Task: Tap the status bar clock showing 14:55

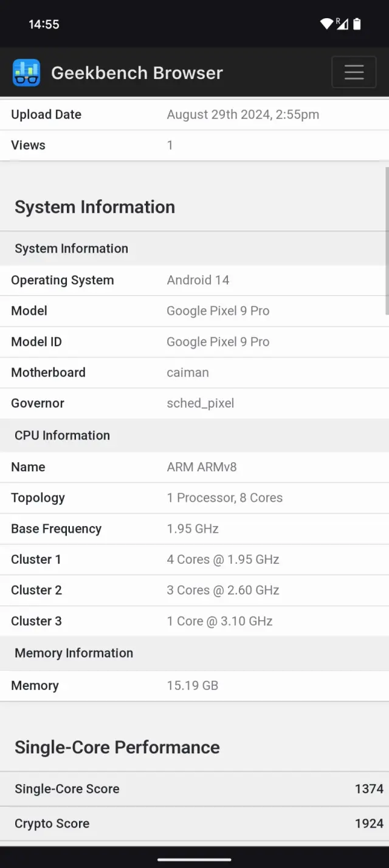Action: [44, 24]
